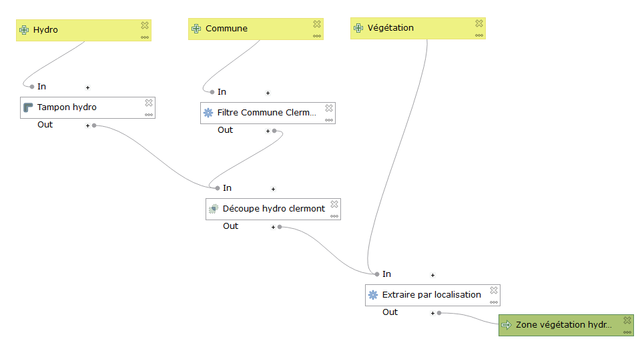The height and width of the screenshot is (363, 644).
Task: Select the Découpe hydro clermont node
Action: click(x=273, y=209)
